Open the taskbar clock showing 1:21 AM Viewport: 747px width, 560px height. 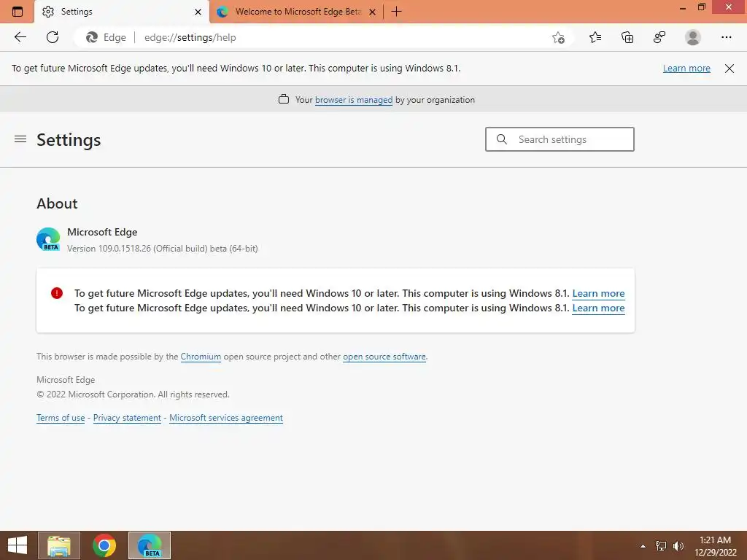(x=715, y=545)
